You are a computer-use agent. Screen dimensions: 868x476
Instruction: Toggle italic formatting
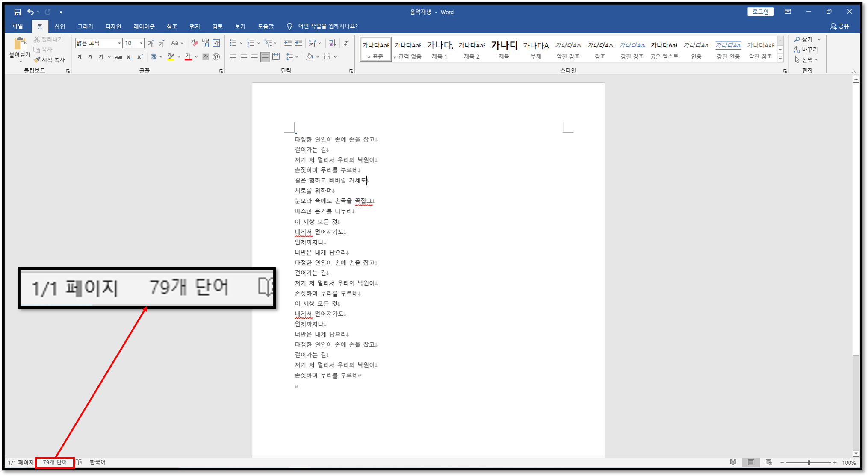pos(90,56)
